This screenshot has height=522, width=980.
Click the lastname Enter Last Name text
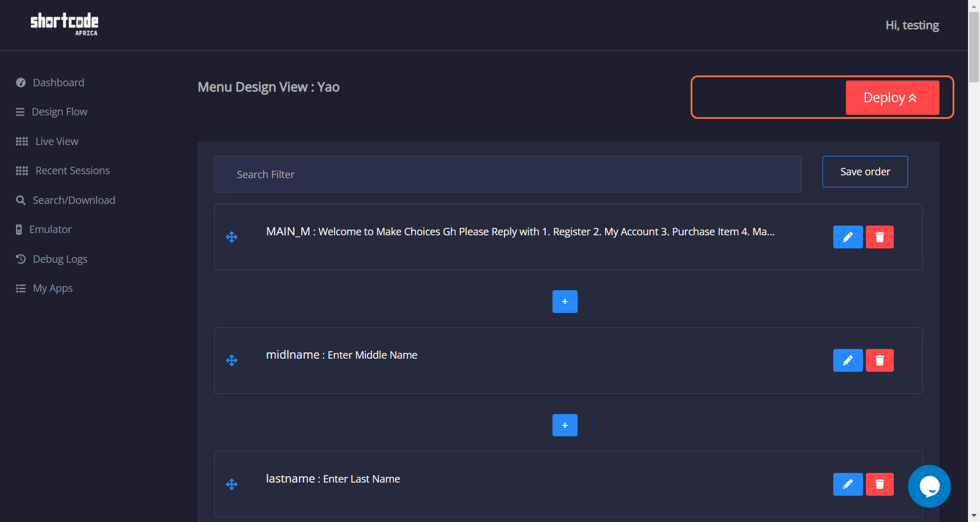tap(333, 479)
